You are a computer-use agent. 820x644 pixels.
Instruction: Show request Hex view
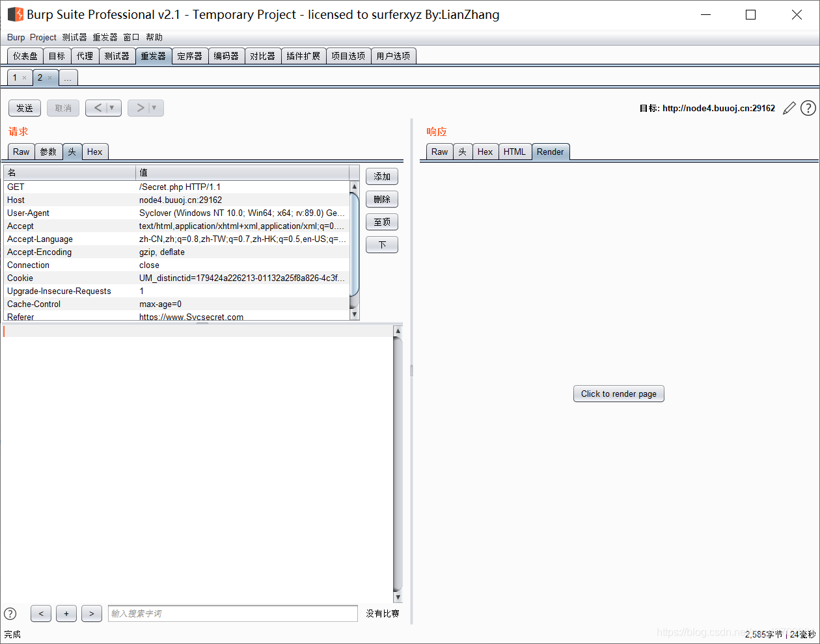[x=95, y=152]
